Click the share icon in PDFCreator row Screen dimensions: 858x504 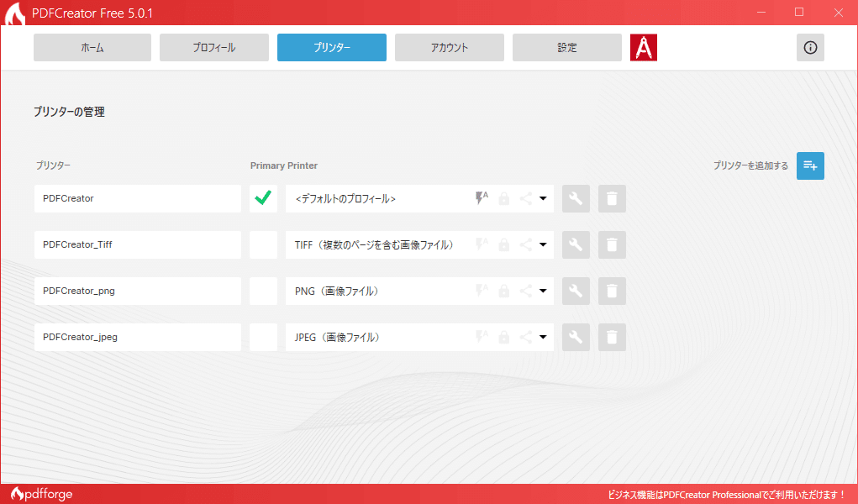[x=525, y=198]
